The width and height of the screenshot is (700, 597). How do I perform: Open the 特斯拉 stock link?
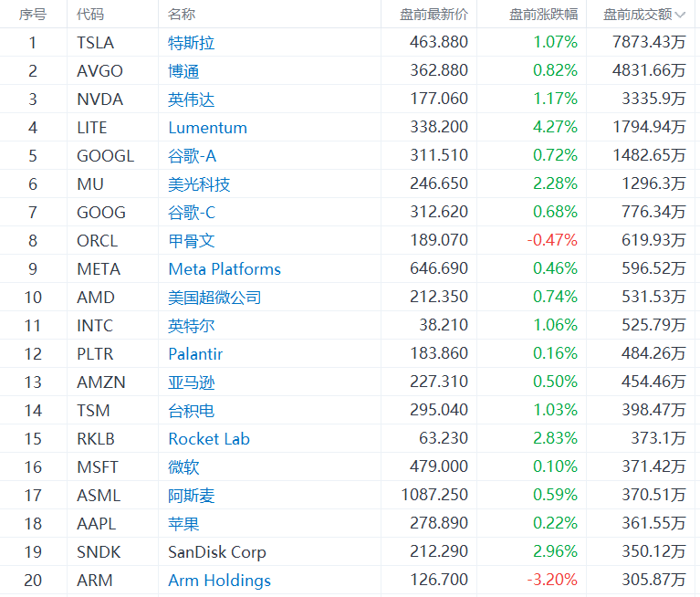[x=192, y=43]
